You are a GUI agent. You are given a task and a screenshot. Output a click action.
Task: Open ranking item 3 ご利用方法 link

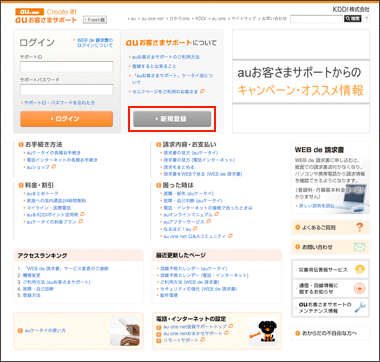click(56, 282)
